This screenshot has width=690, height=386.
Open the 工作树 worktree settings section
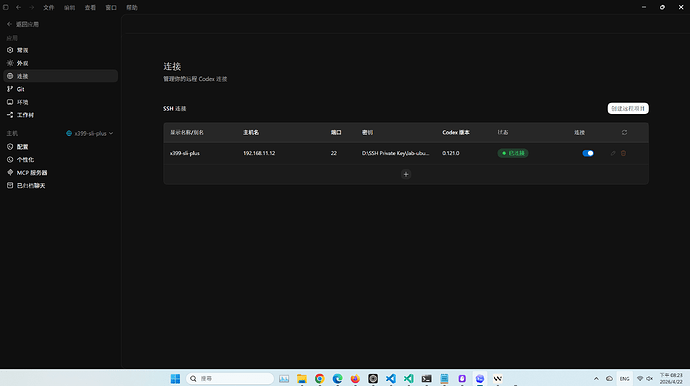[60, 115]
